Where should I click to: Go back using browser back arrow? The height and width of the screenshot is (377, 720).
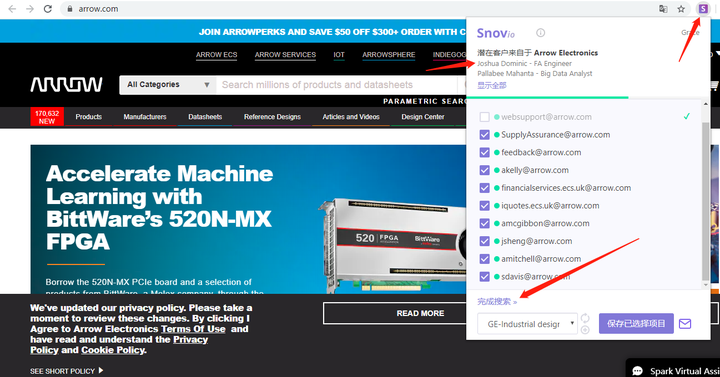(12, 9)
